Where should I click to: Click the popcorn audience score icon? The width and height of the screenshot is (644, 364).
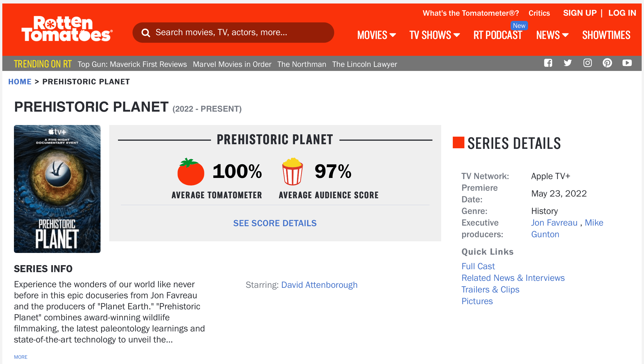click(292, 172)
